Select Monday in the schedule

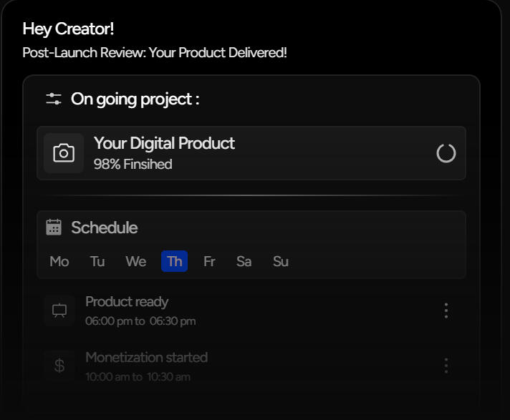[x=59, y=261]
